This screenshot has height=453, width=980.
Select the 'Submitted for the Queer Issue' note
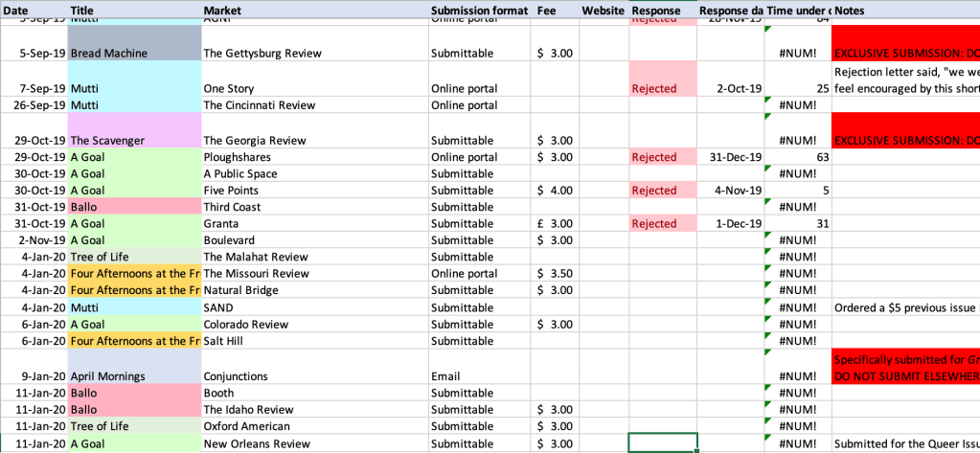click(905, 443)
